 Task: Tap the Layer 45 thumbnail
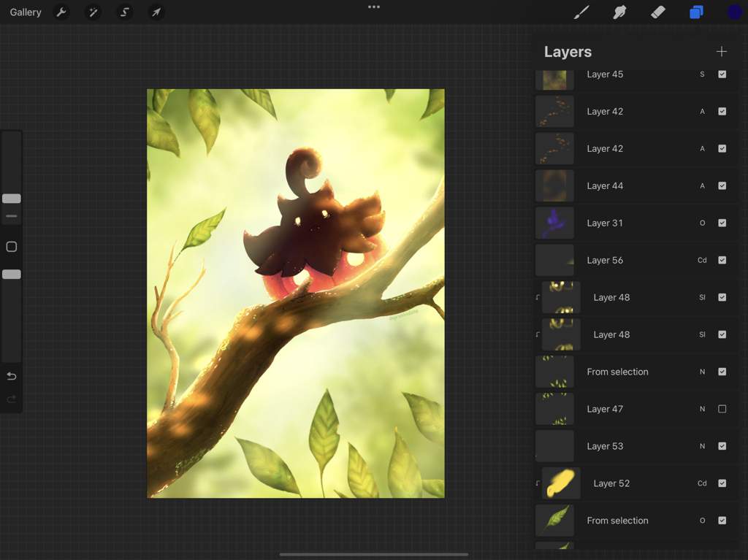tap(554, 79)
